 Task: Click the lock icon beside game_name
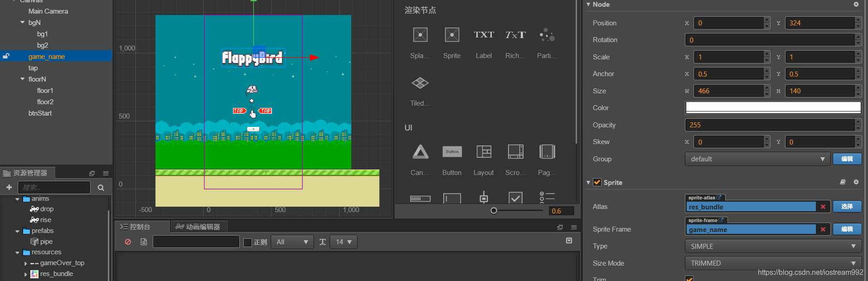[x=6, y=56]
